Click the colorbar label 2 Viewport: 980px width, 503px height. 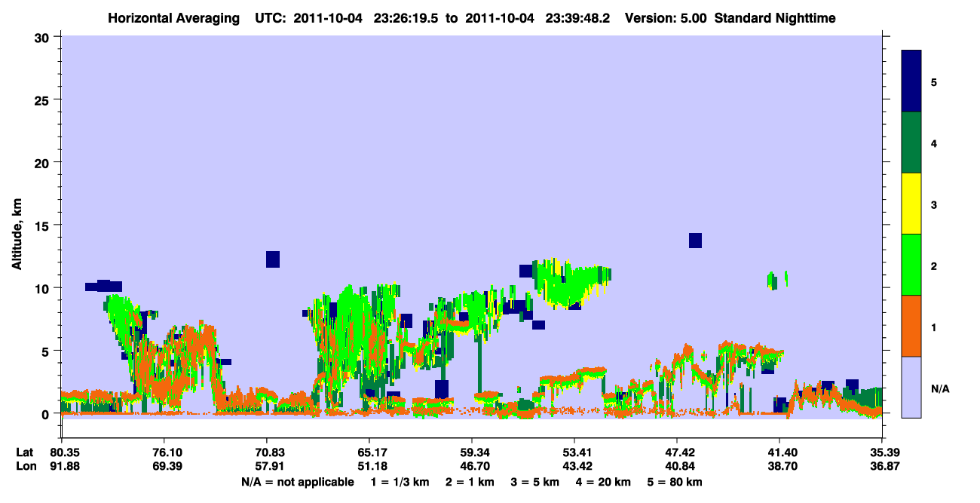point(934,265)
